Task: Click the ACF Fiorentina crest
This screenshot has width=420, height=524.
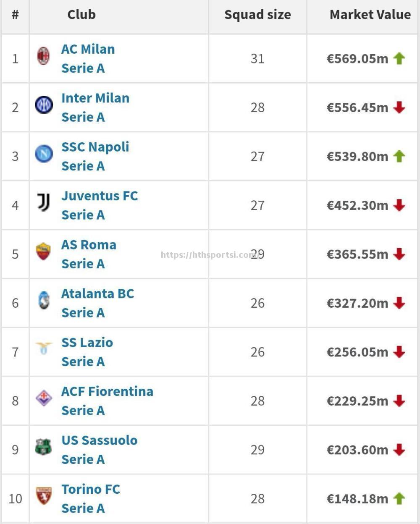Action: [44, 398]
